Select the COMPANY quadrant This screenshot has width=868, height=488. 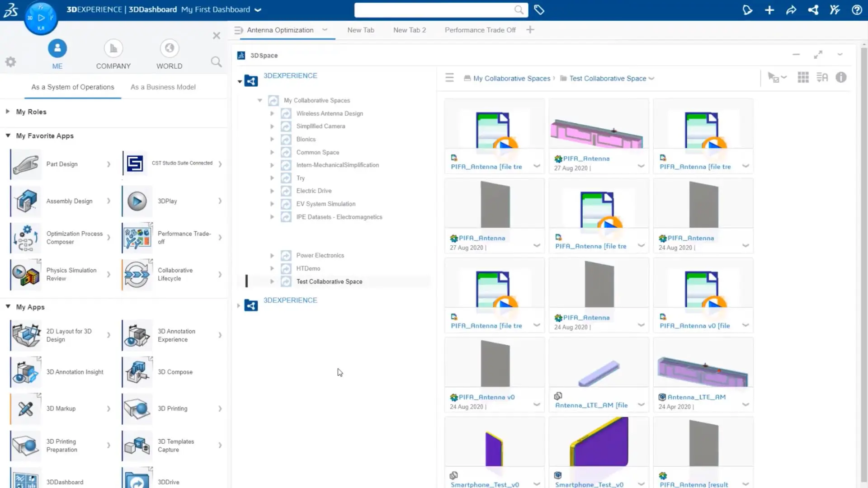pos(113,54)
